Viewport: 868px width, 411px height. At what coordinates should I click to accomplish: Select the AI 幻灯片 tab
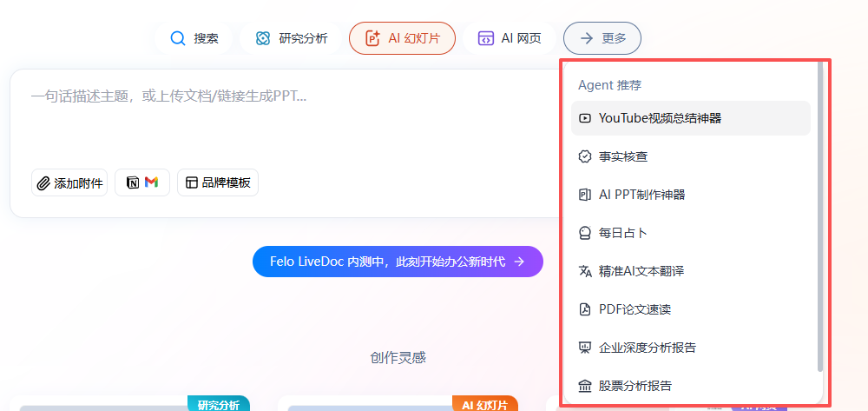pyautogui.click(x=402, y=38)
